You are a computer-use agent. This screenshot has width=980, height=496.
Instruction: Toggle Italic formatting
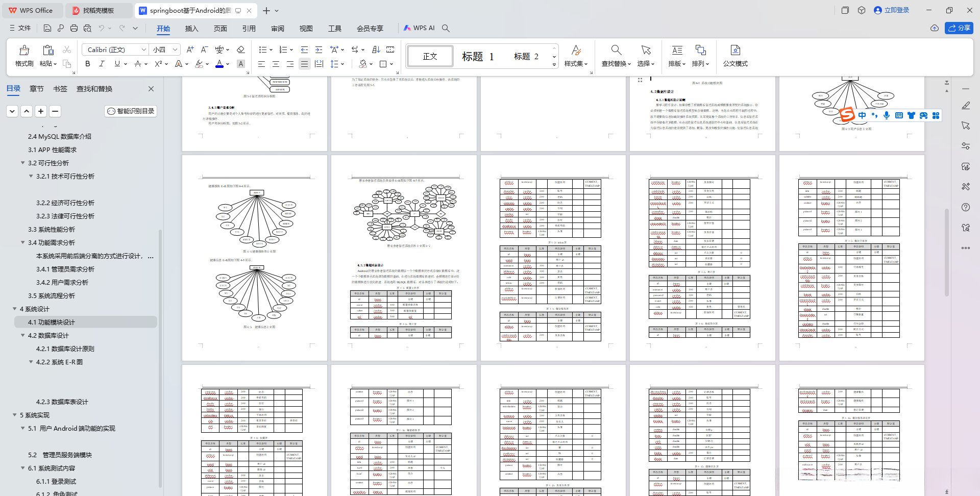[102, 64]
